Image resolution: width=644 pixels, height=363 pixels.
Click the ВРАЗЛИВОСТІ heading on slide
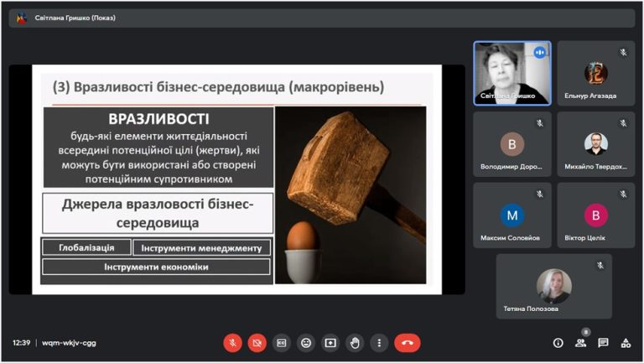click(158, 119)
